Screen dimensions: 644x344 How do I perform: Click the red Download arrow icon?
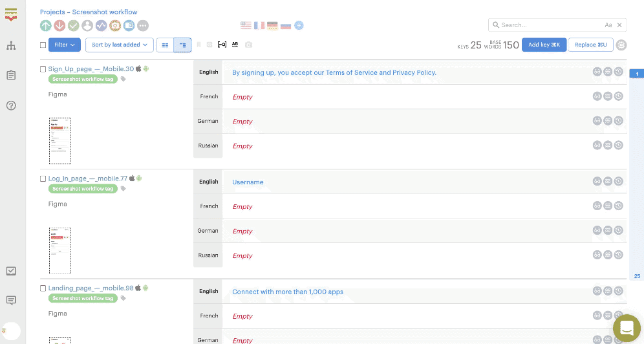59,25
